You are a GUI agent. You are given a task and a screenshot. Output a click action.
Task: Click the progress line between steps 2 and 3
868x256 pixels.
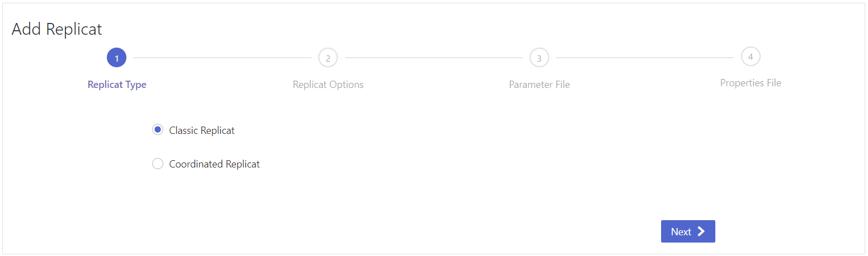(x=433, y=58)
